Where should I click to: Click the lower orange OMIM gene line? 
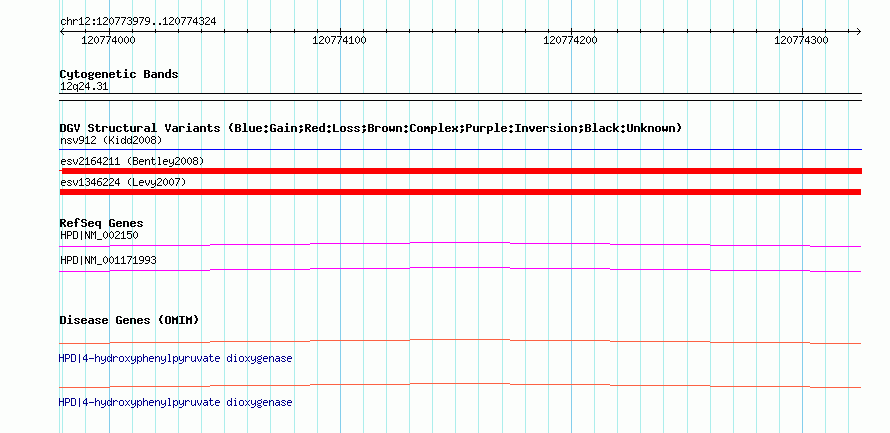(460, 385)
